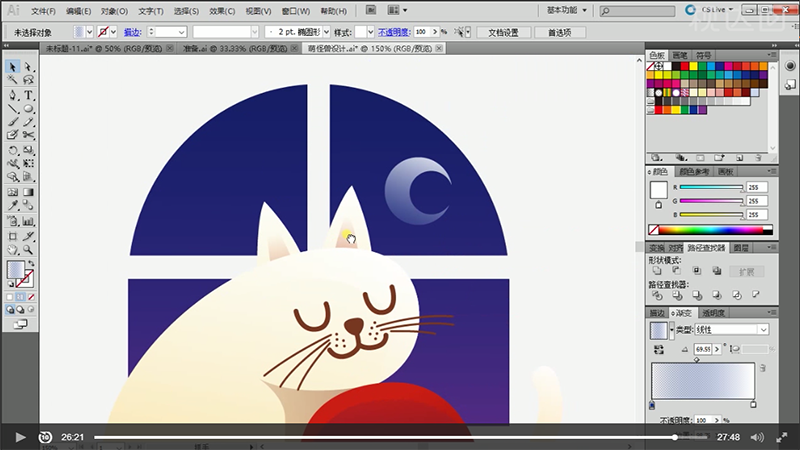The width and height of the screenshot is (800, 450).
Task: Set fill to Gradient mode button
Action: [x=20, y=297]
